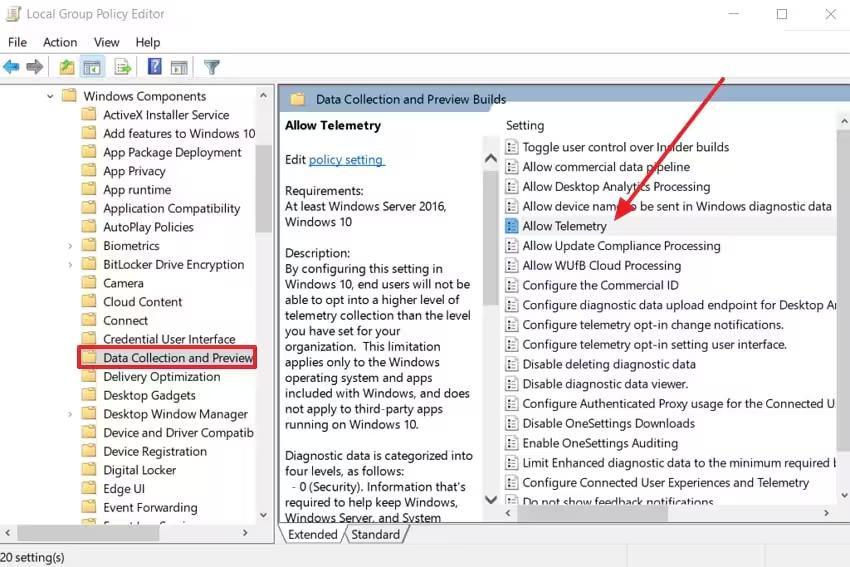Image resolution: width=850 pixels, height=567 pixels.
Task: Click the settings list horizontal scroll right arrow
Action: pos(826,513)
